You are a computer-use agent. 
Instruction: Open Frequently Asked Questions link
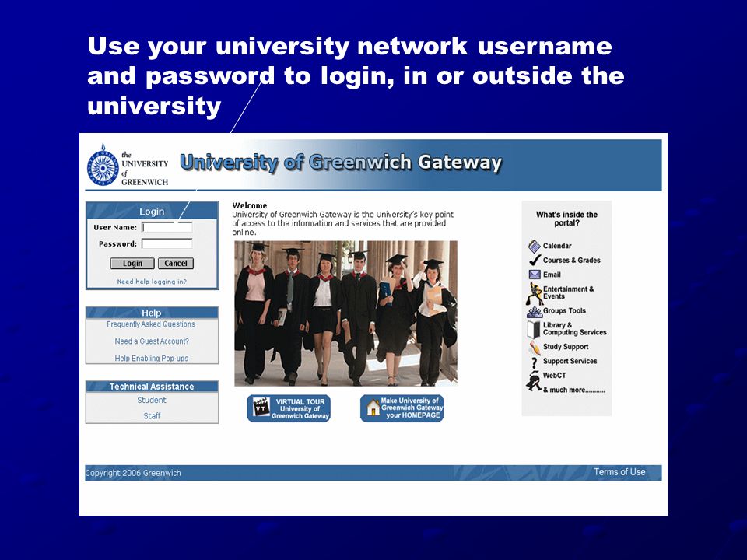point(151,324)
